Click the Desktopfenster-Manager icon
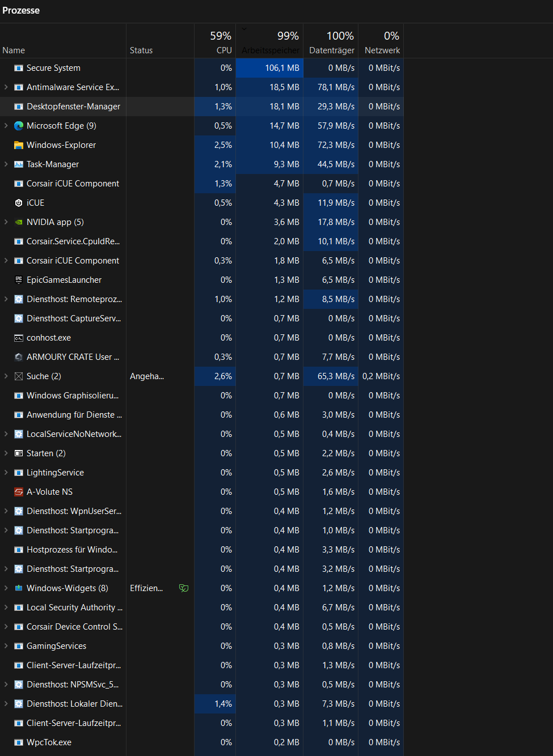 coord(19,107)
